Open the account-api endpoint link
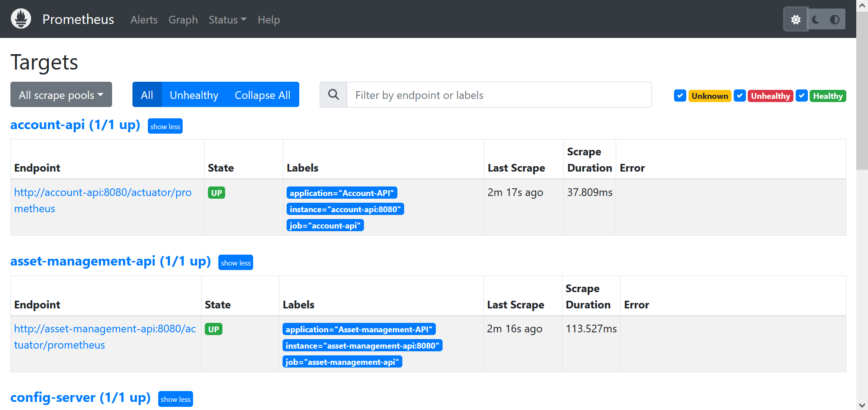 (103, 200)
